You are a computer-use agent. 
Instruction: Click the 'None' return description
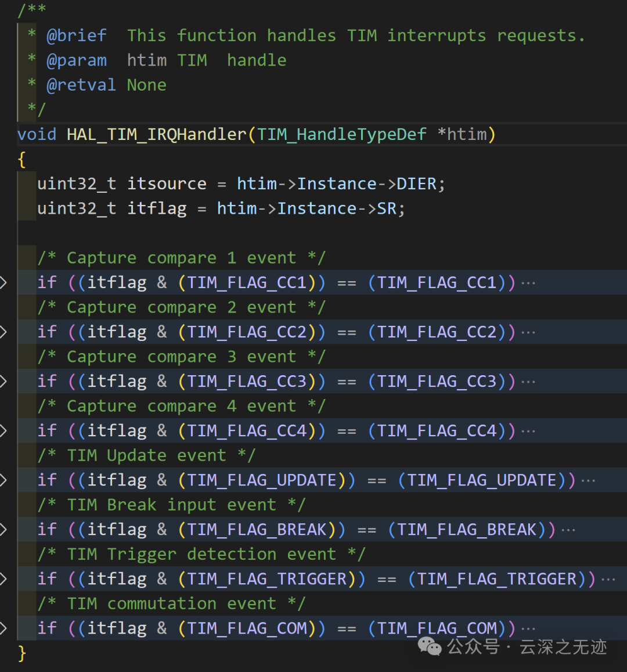pos(146,85)
